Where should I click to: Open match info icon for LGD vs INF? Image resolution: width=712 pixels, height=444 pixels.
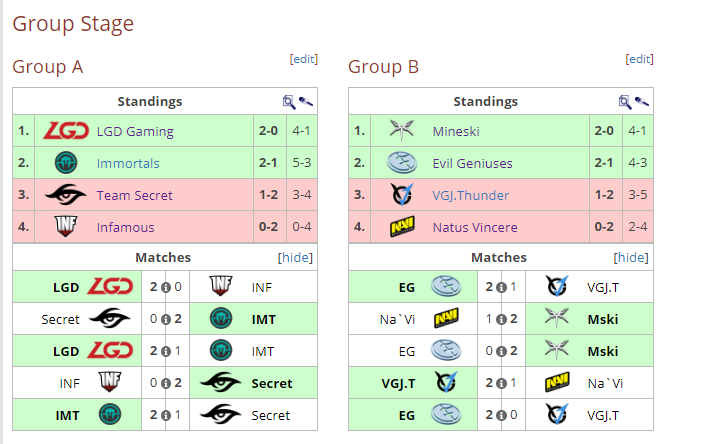coord(166,287)
